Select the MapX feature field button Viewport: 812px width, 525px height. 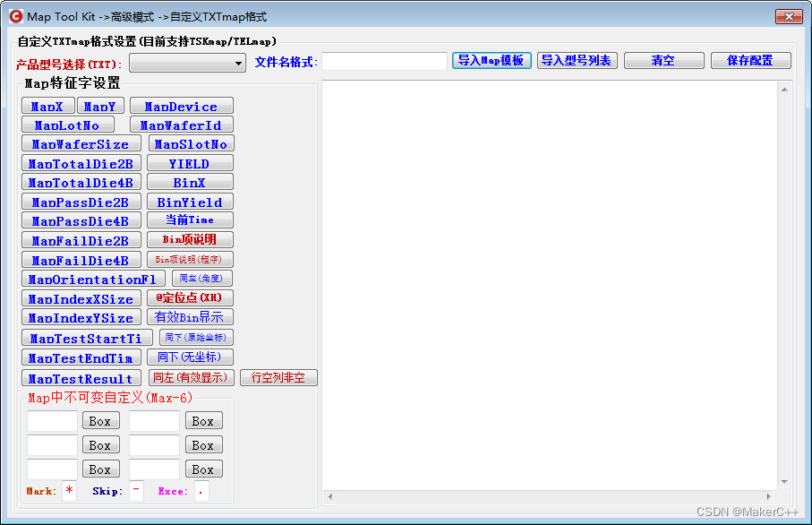[x=48, y=105]
